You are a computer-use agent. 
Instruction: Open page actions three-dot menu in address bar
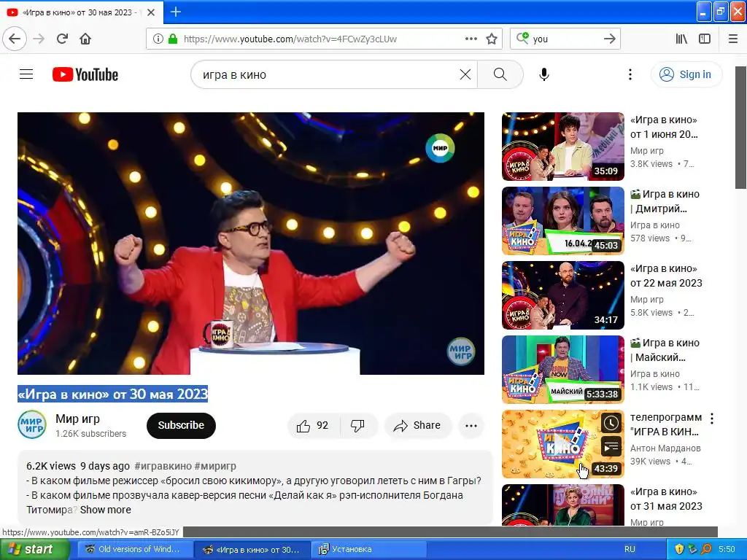(x=471, y=39)
